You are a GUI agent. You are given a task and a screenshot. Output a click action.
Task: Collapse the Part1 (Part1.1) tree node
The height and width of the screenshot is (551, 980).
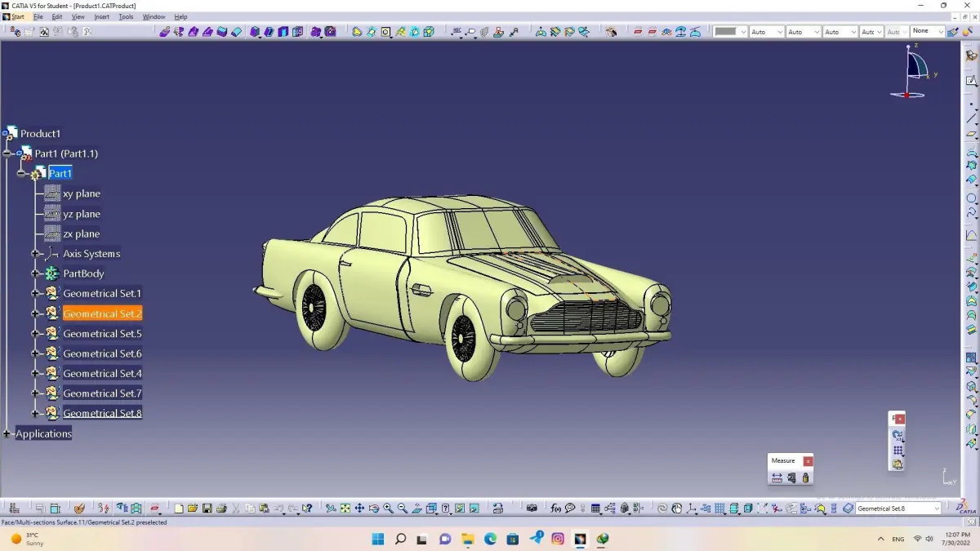pyautogui.click(x=7, y=153)
